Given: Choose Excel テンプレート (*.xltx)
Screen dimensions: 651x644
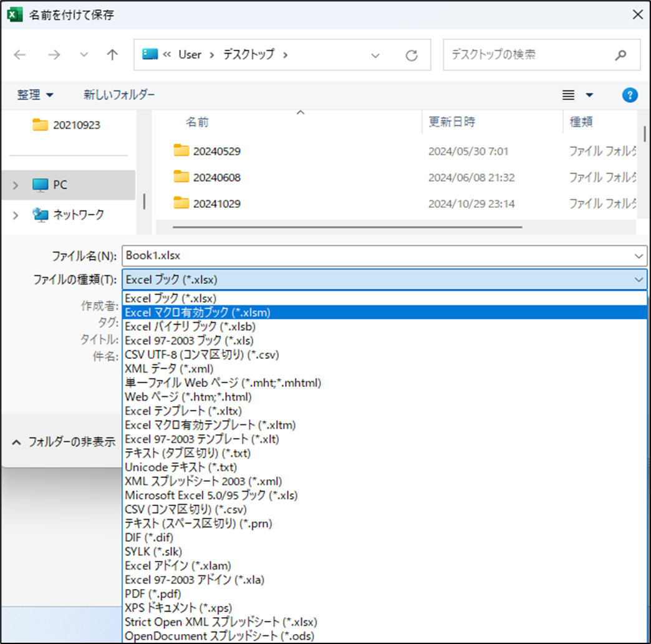Looking at the screenshot, I should click(x=385, y=411).
